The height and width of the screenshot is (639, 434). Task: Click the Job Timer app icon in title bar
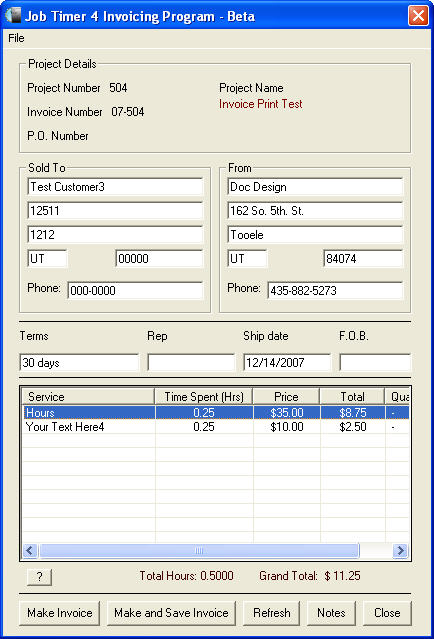coord(13,15)
